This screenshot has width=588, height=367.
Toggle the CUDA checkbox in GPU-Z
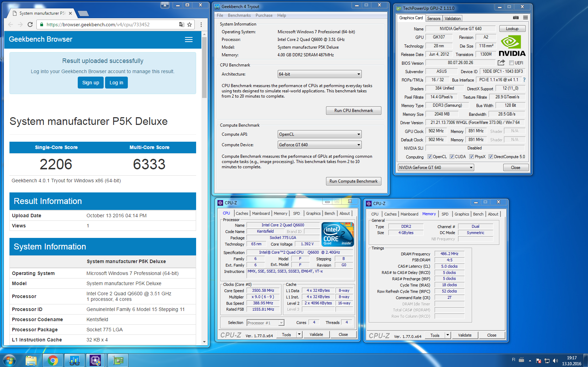[452, 157]
